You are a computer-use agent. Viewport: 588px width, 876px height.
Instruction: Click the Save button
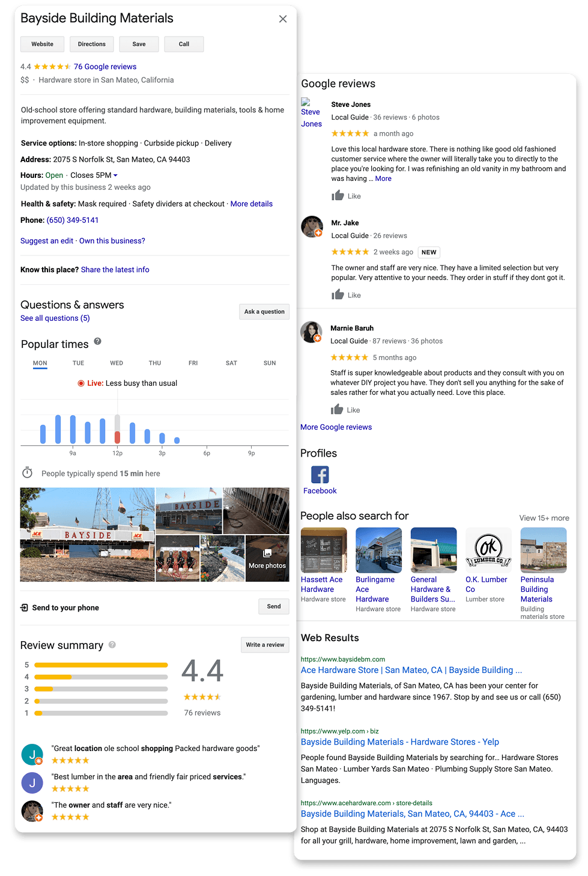tap(139, 44)
